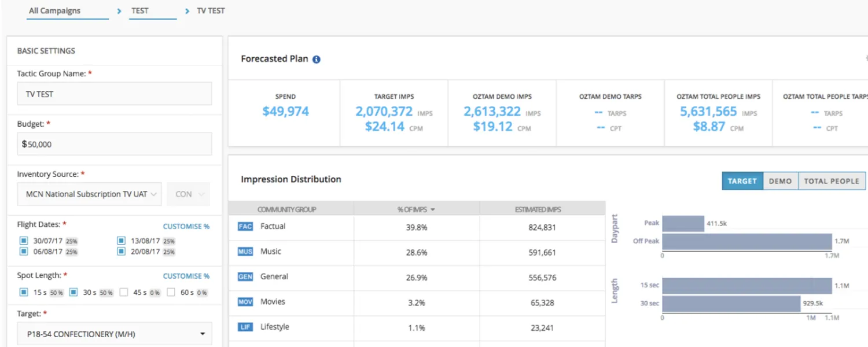868x347 pixels.
Task: Click the breadcrumb arrow after TEST
Action: pos(187,11)
